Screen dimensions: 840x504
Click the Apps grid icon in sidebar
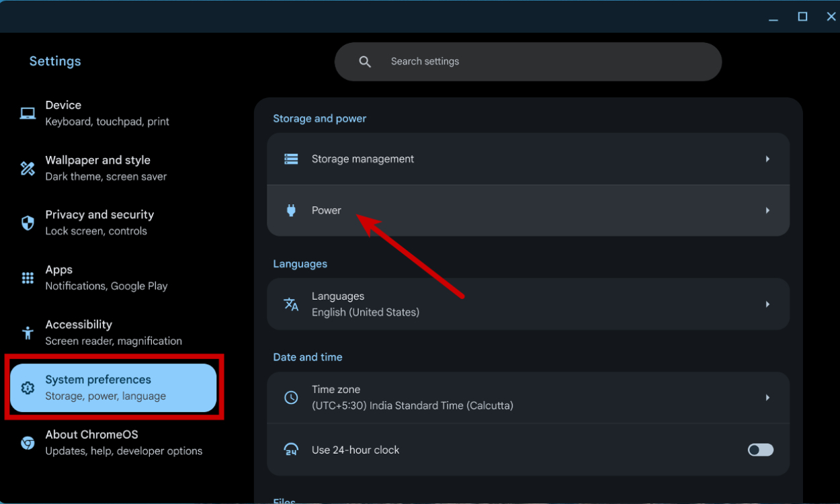28,278
